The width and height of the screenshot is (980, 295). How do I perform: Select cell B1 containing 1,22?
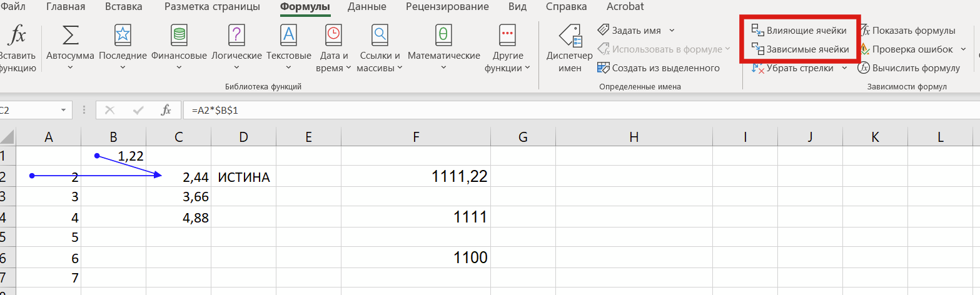point(114,156)
